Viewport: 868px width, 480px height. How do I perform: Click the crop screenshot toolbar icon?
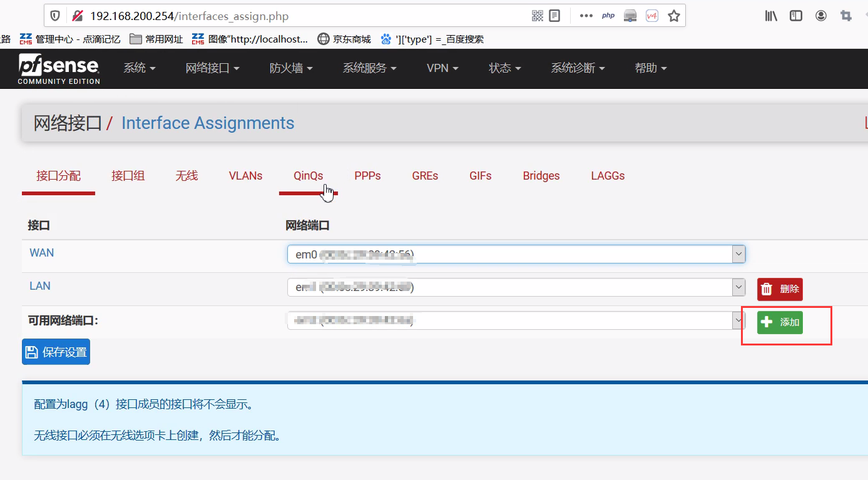pyautogui.click(x=846, y=16)
